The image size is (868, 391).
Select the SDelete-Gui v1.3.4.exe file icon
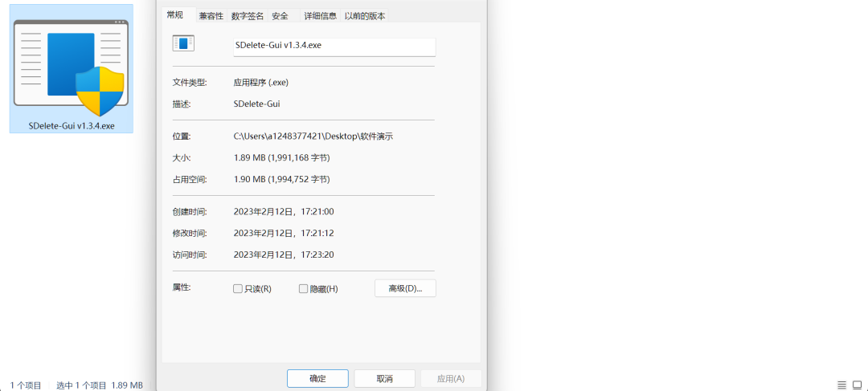71,68
